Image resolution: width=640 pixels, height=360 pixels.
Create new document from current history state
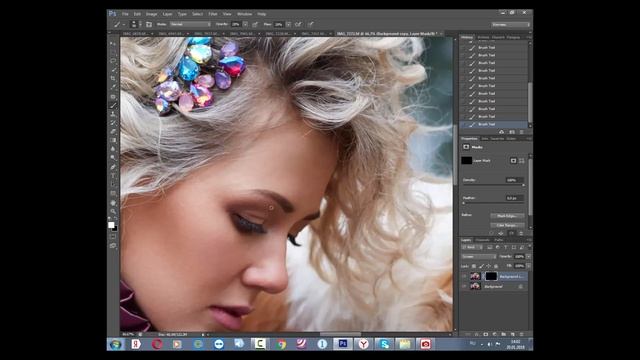tap(501, 132)
